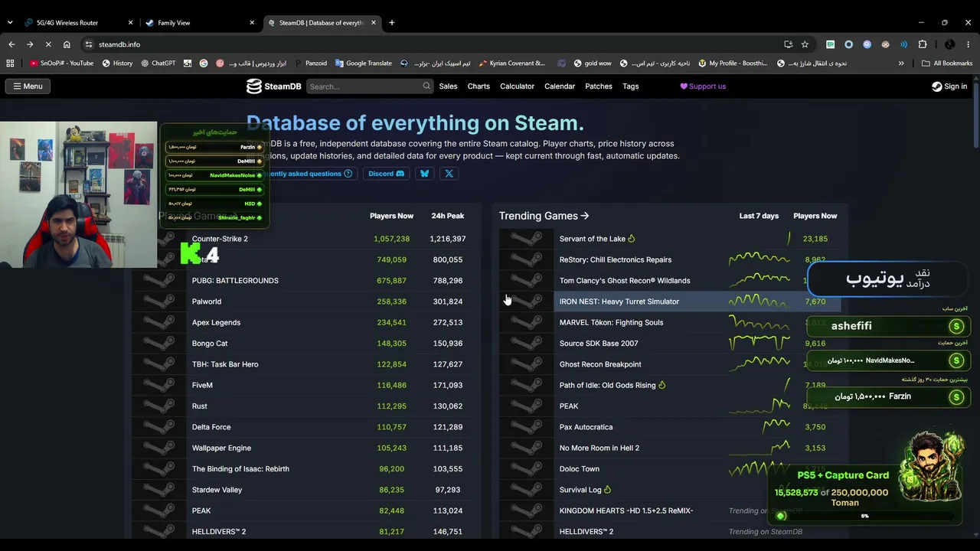Viewport: 980px width, 551px height.
Task: Click the steamdb.info address bar
Action: (436, 44)
